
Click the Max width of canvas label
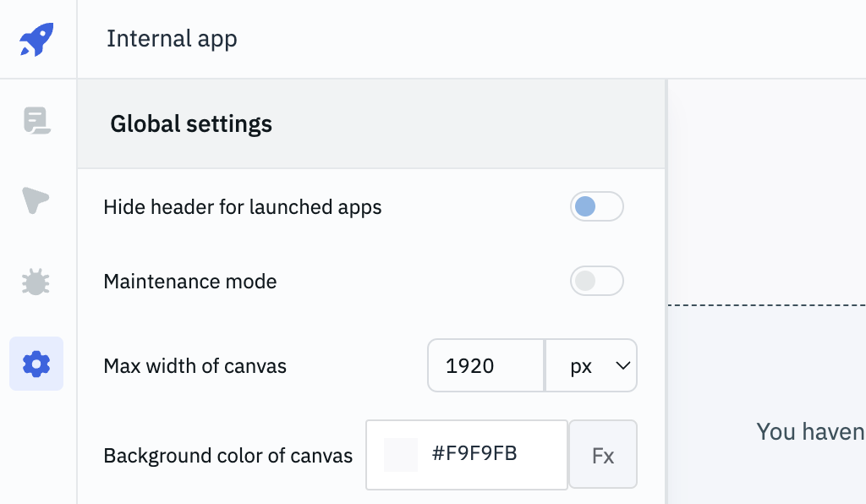pos(195,366)
